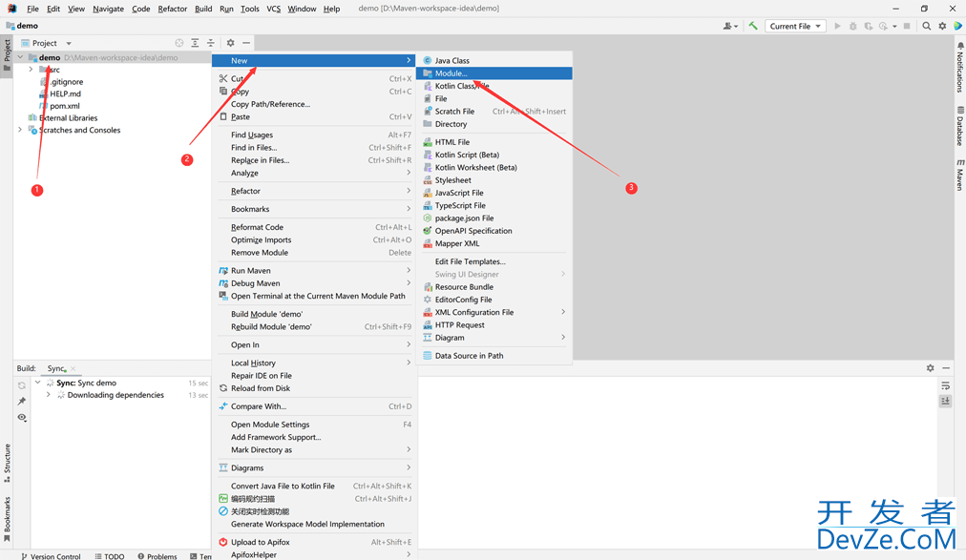Screen dimensions: 966x560
Task: Open the TODO tool tab
Action: (x=110, y=556)
